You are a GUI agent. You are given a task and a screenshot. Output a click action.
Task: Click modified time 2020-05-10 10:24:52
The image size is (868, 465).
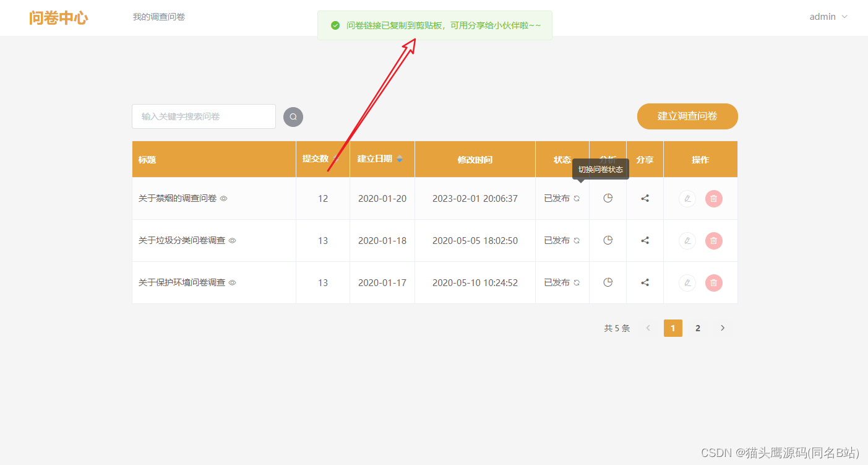tap(475, 283)
